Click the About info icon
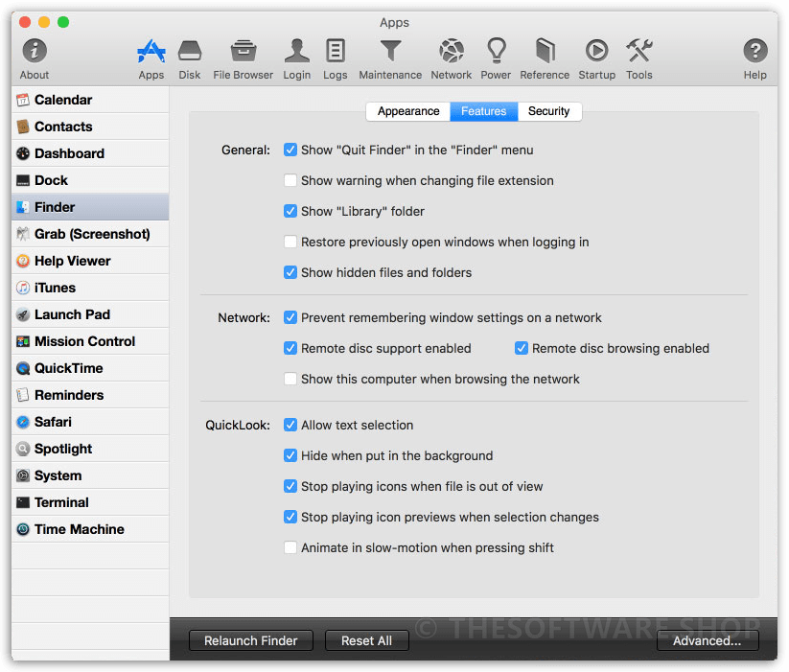 [x=34, y=53]
